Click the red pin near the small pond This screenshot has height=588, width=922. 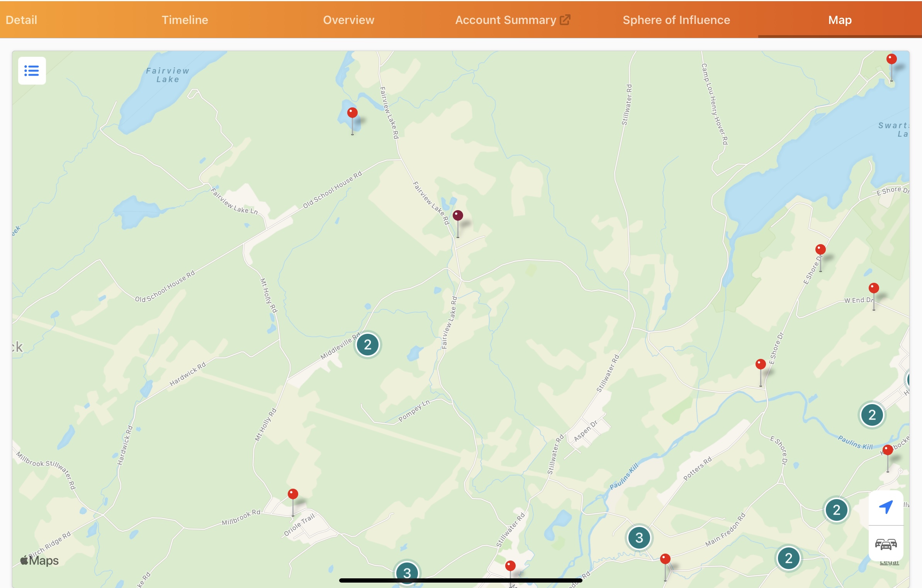352,113
